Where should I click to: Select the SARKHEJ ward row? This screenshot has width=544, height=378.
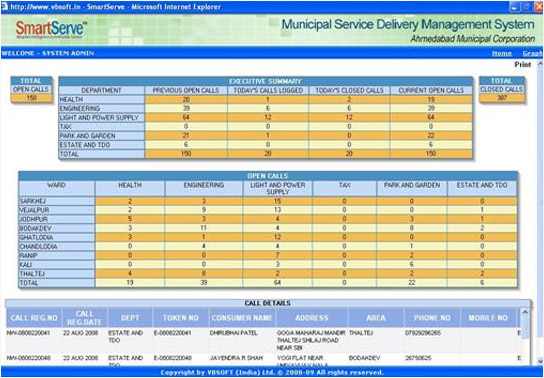point(268,201)
